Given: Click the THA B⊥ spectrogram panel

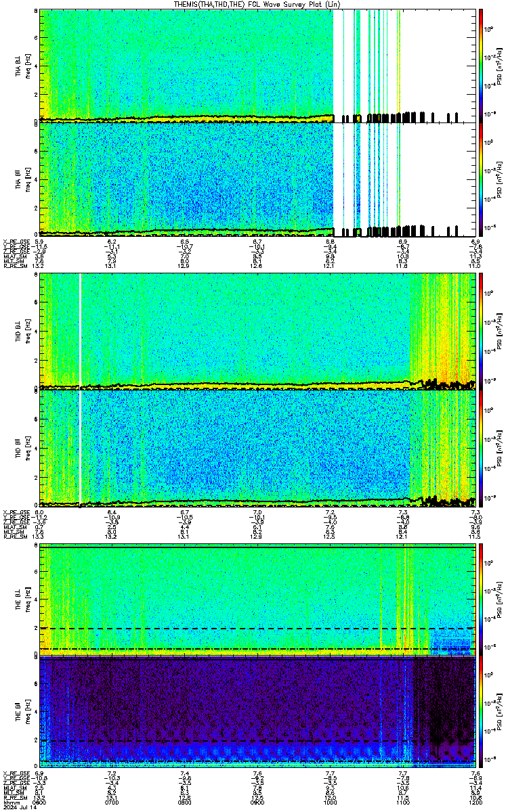Looking at the screenshot, I should coord(257,66).
